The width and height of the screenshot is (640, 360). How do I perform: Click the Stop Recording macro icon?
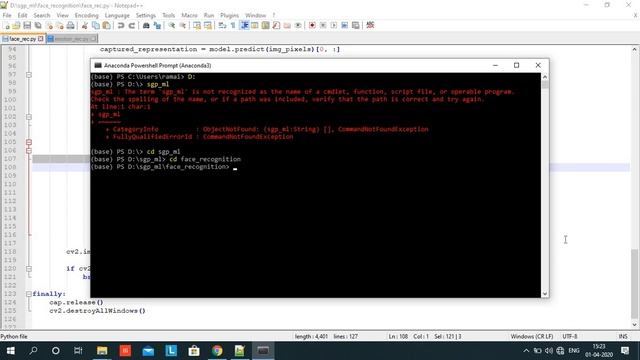pos(323,25)
